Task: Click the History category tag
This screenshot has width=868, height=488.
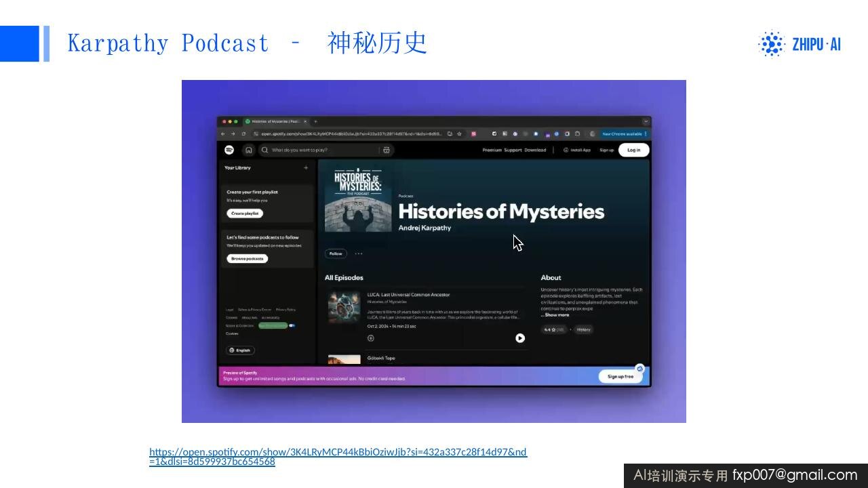Action: click(584, 329)
